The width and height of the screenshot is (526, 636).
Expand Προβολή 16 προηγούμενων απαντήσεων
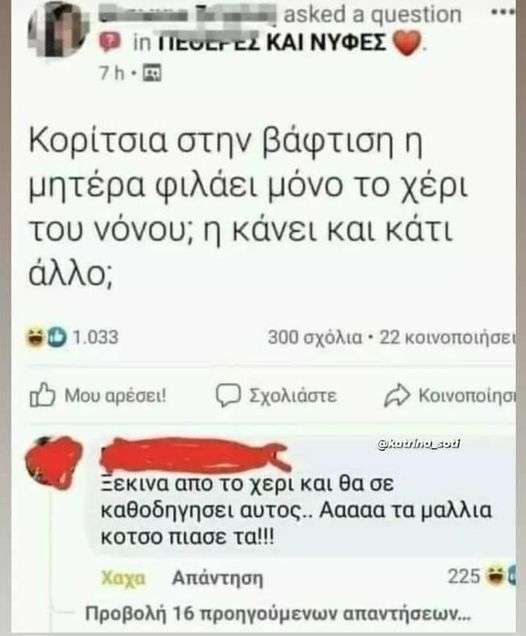pos(278,614)
